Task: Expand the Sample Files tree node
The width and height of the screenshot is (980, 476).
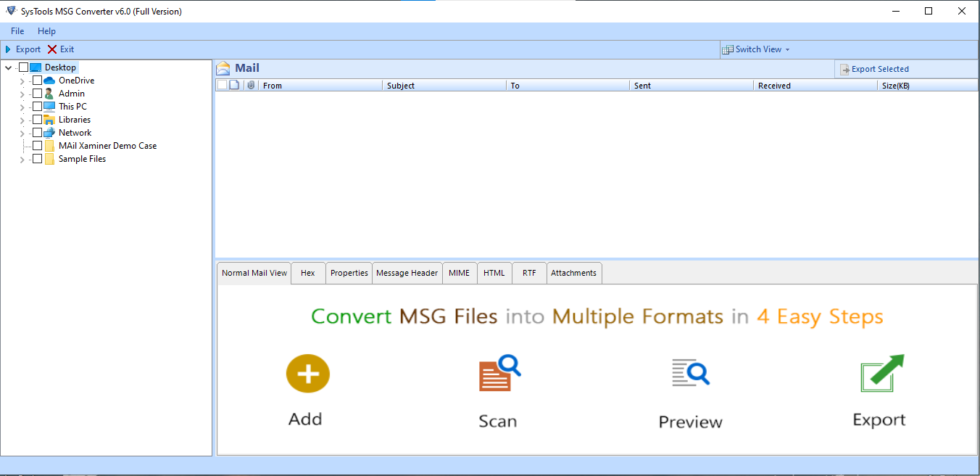Action: coord(22,159)
